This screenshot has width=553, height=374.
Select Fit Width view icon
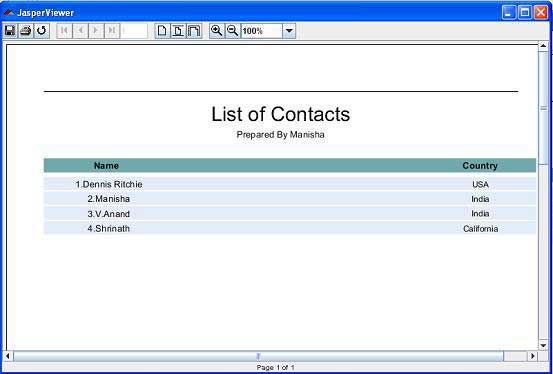click(194, 31)
